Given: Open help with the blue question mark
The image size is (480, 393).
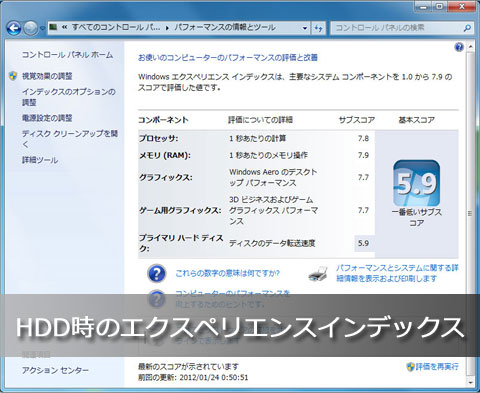Looking at the screenshot, I should [x=459, y=47].
